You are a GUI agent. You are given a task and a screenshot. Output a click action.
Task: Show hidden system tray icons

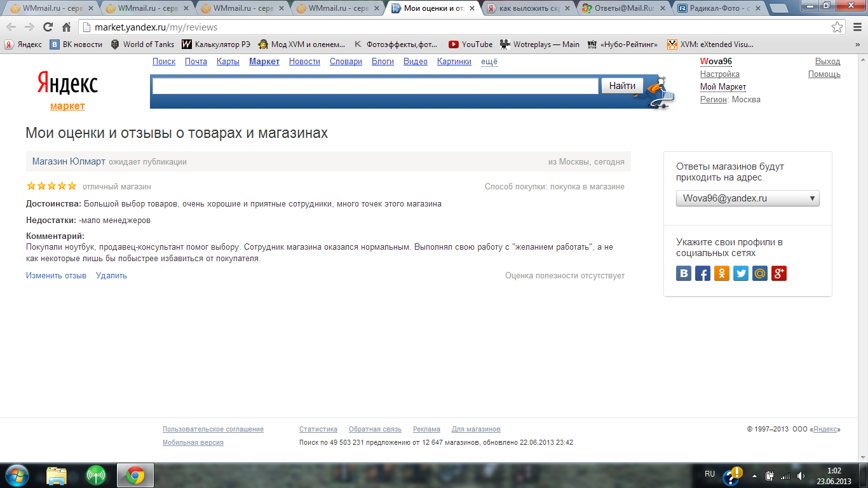[x=754, y=476]
